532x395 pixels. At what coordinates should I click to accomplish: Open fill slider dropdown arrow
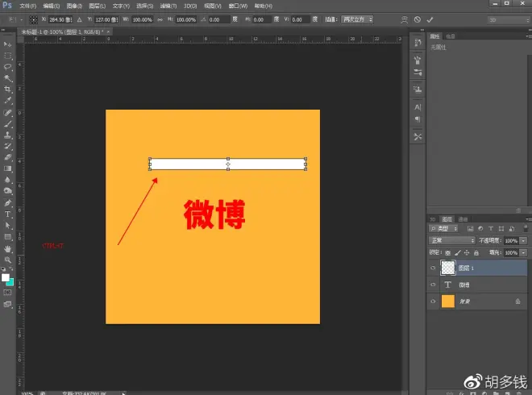[x=523, y=252]
